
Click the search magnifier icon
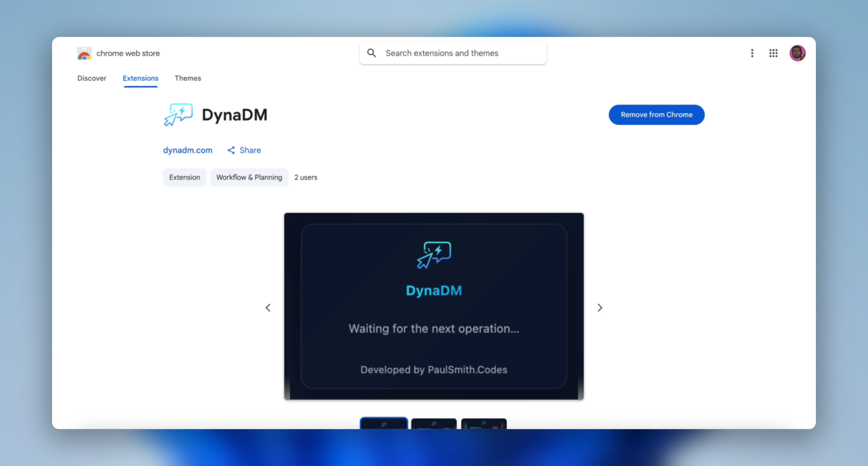[x=371, y=53]
